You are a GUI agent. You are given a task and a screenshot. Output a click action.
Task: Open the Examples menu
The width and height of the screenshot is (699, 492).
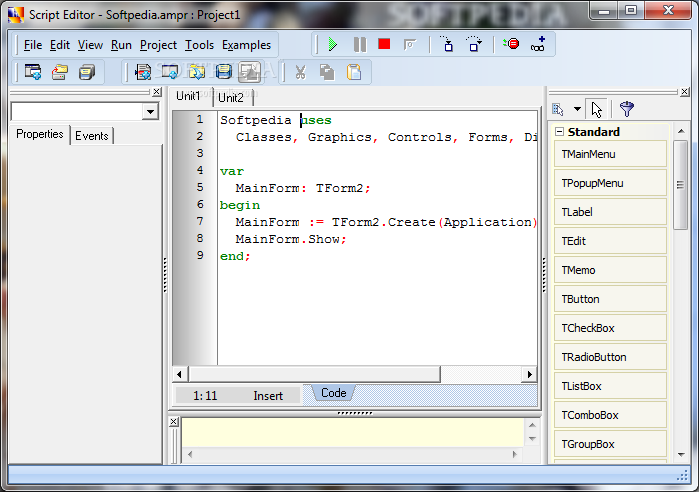point(246,45)
